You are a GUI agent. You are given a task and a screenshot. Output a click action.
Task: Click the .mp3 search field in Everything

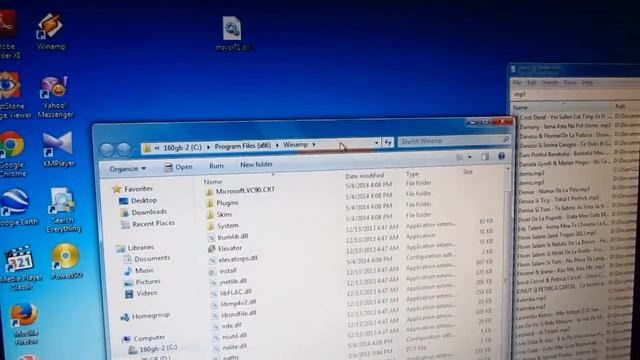[576, 95]
